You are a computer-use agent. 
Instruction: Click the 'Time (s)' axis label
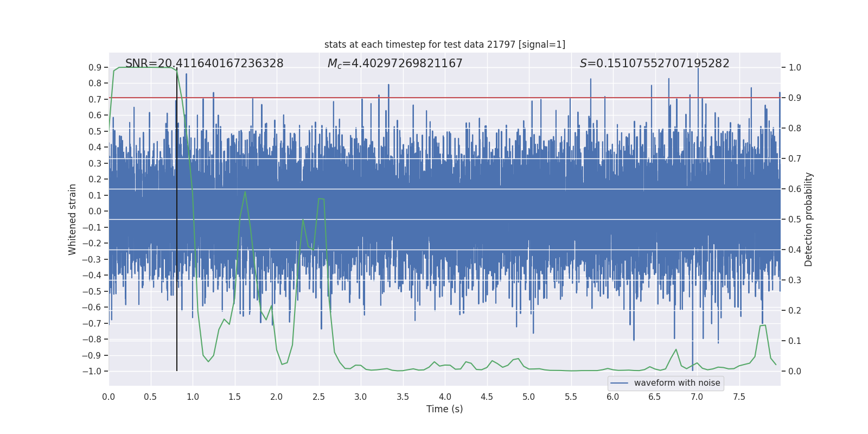(x=445, y=409)
